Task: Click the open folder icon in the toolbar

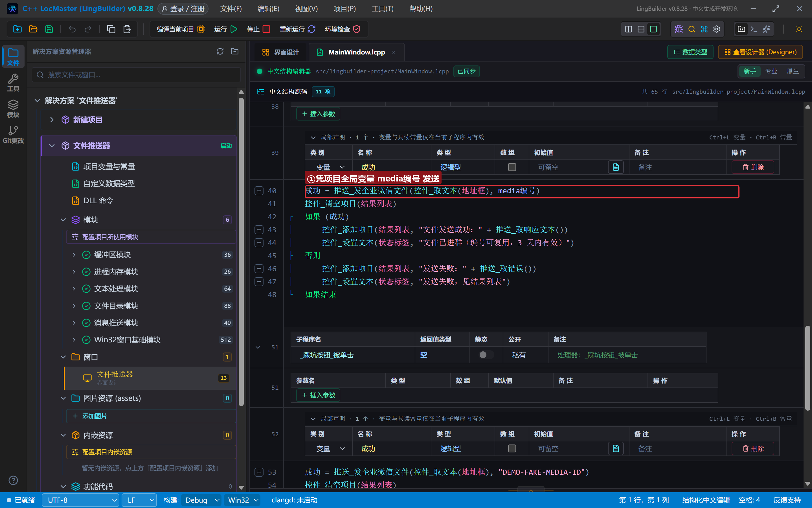Action: (33, 29)
